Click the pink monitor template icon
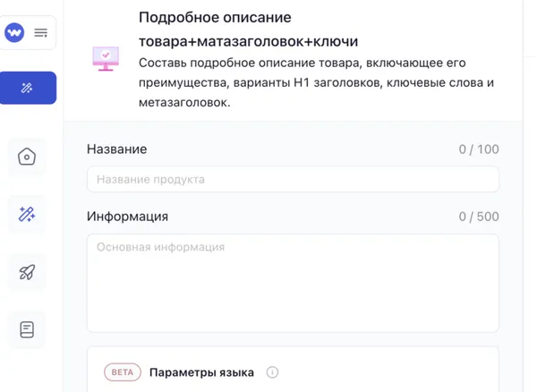 [x=106, y=58]
